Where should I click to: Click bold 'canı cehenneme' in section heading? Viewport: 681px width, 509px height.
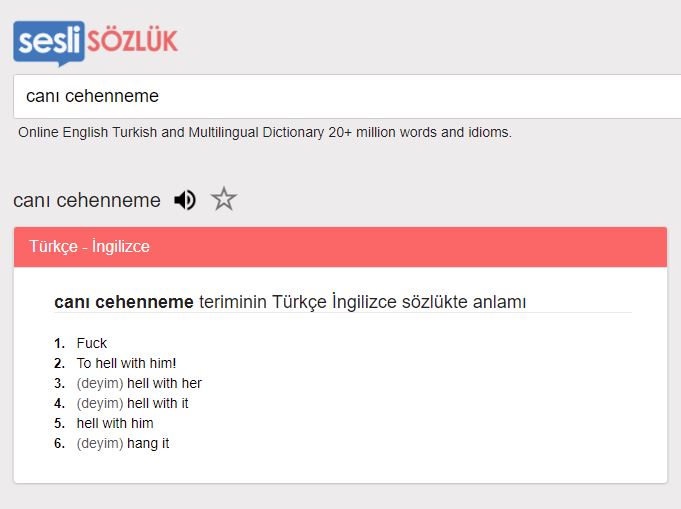124,302
